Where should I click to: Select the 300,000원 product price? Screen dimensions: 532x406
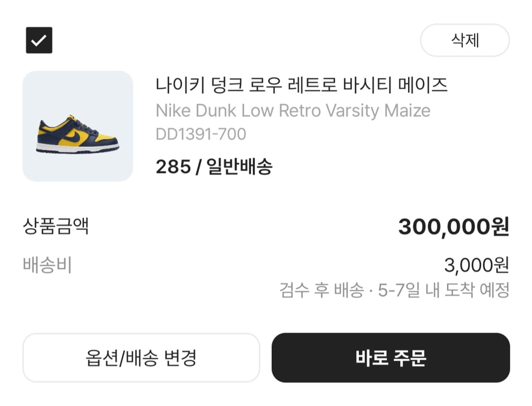454,226
